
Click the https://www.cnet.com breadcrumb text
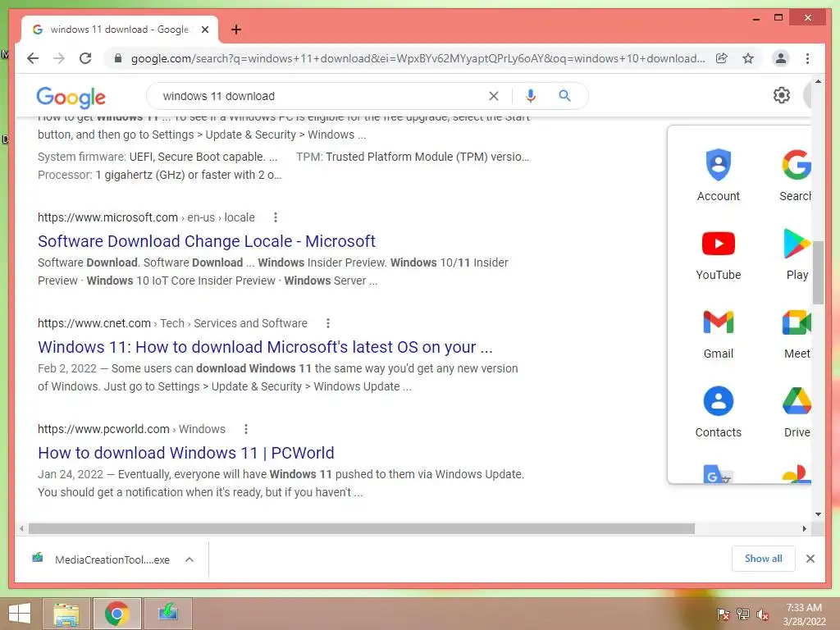(x=94, y=323)
